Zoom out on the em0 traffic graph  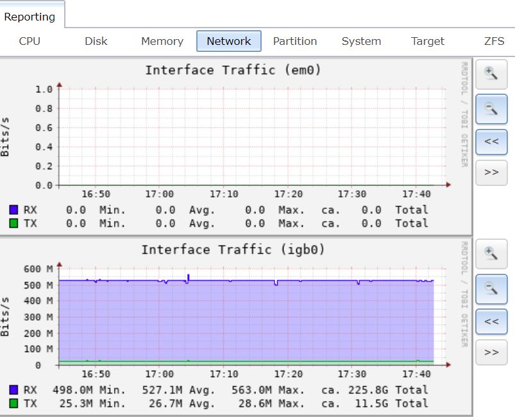coord(491,109)
